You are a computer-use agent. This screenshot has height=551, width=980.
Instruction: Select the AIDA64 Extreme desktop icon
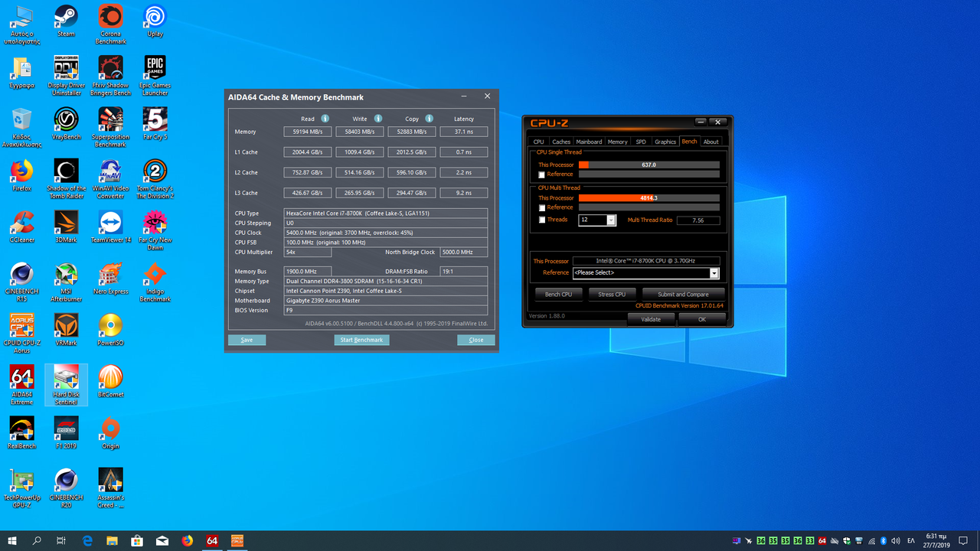pos(21,384)
